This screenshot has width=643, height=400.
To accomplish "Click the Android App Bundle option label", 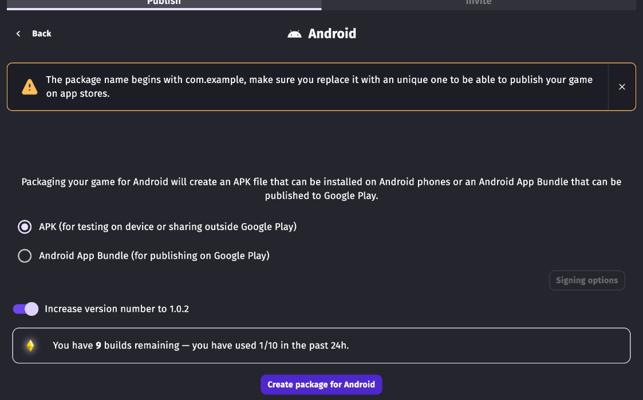I will click(x=154, y=256).
